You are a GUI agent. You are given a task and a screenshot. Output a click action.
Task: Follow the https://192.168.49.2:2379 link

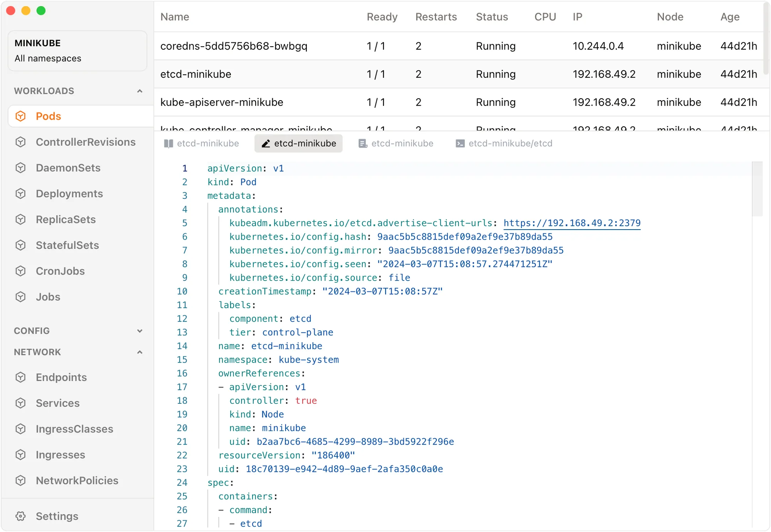click(x=572, y=223)
